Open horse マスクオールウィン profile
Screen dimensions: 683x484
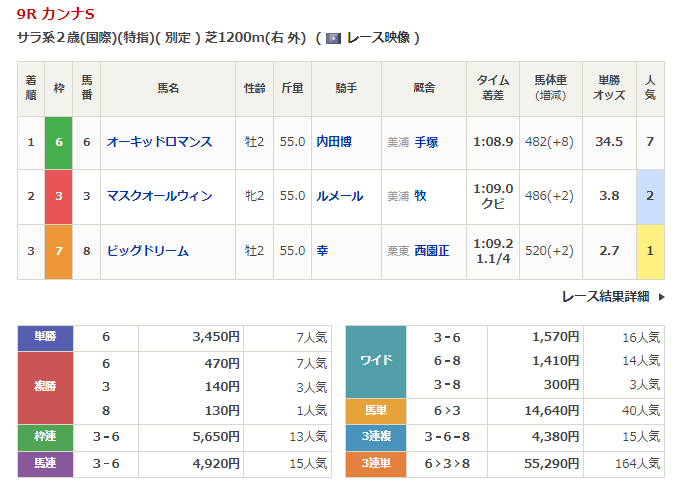pyautogui.click(x=159, y=196)
